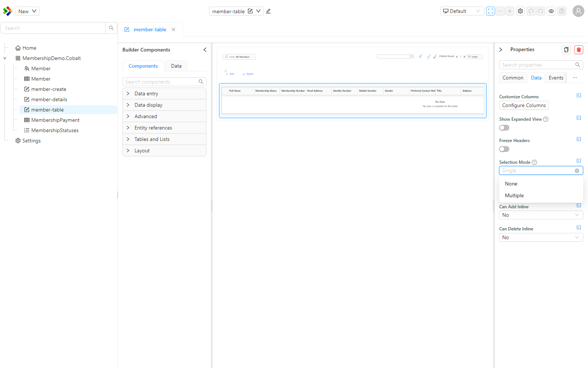Image resolution: width=588 pixels, height=368 pixels.
Task: Click the canvas filter funnel icon
Action: pyautogui.click(x=420, y=56)
